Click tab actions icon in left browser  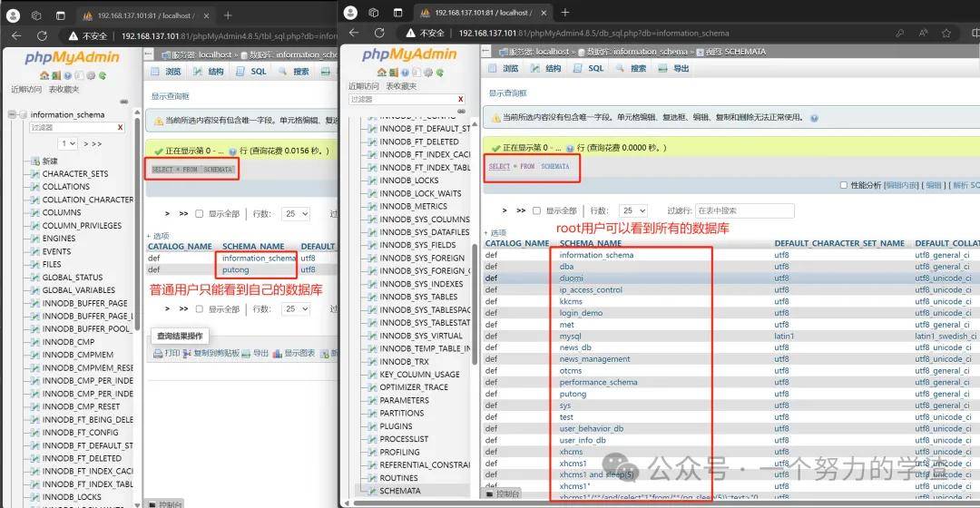coord(61,15)
